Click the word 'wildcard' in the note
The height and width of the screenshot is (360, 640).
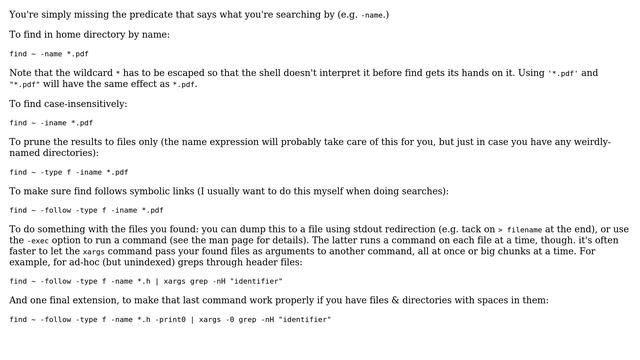[x=93, y=73]
